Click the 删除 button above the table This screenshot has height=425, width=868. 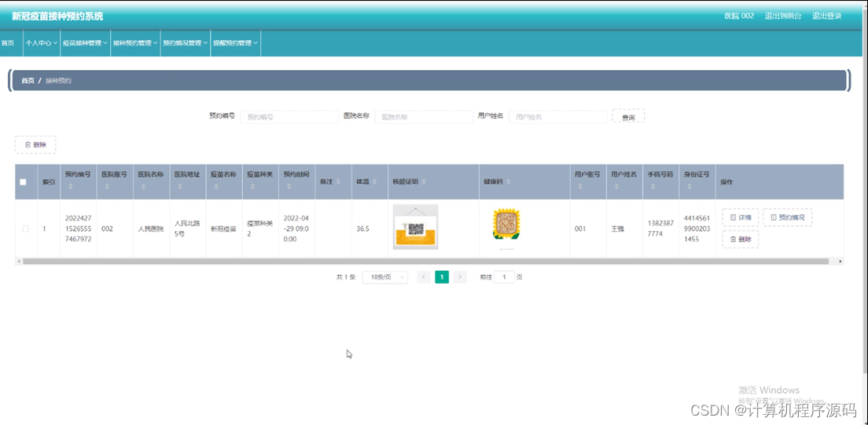click(x=35, y=145)
